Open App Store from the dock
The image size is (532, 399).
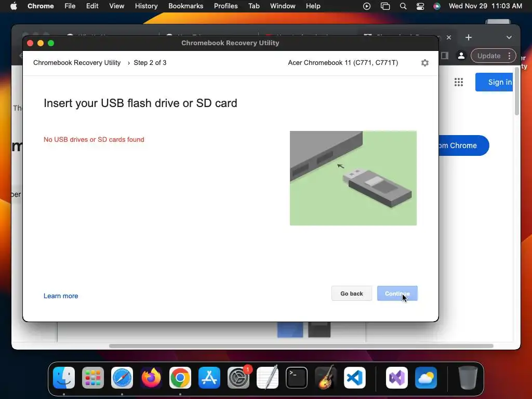click(209, 378)
